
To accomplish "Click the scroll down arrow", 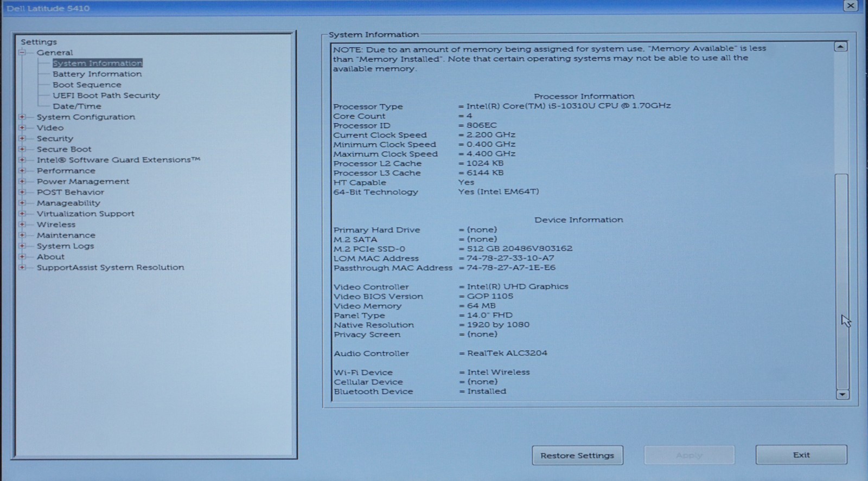I will tap(842, 394).
